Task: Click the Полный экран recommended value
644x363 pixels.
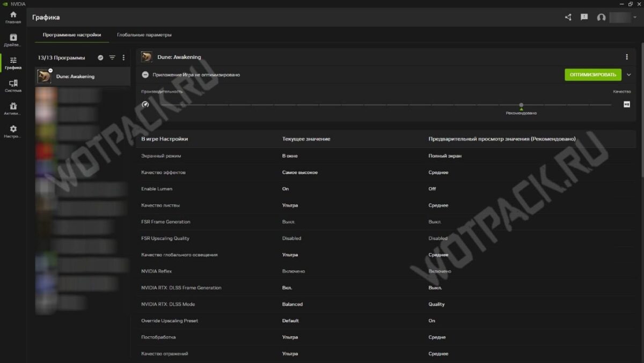Action: tap(445, 156)
